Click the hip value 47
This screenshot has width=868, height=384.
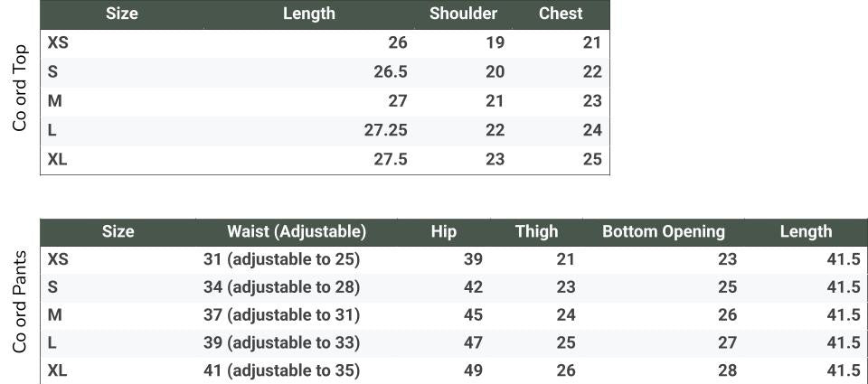(x=473, y=342)
